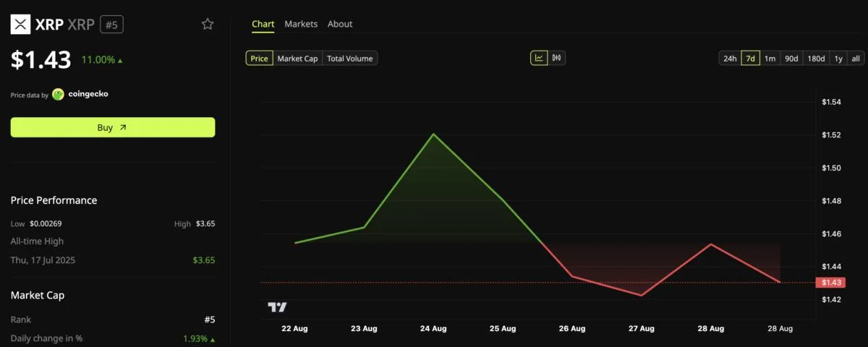Image resolution: width=868 pixels, height=347 pixels.
Task: Click the coingecko price data link
Action: [88, 94]
